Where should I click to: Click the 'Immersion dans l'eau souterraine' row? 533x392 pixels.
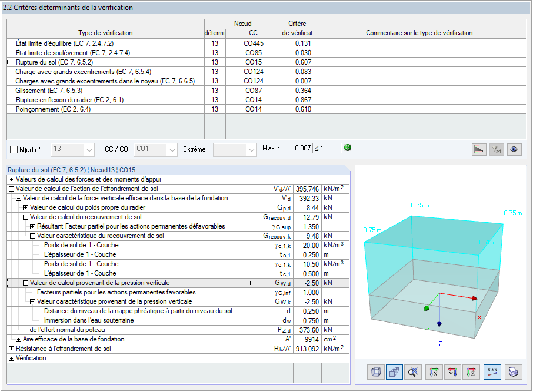(178, 321)
